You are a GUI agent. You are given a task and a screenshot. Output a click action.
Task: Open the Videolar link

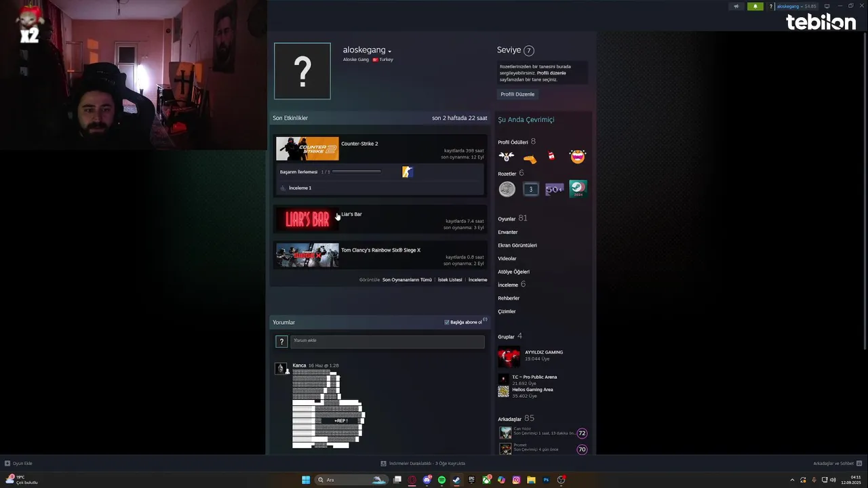tap(507, 259)
